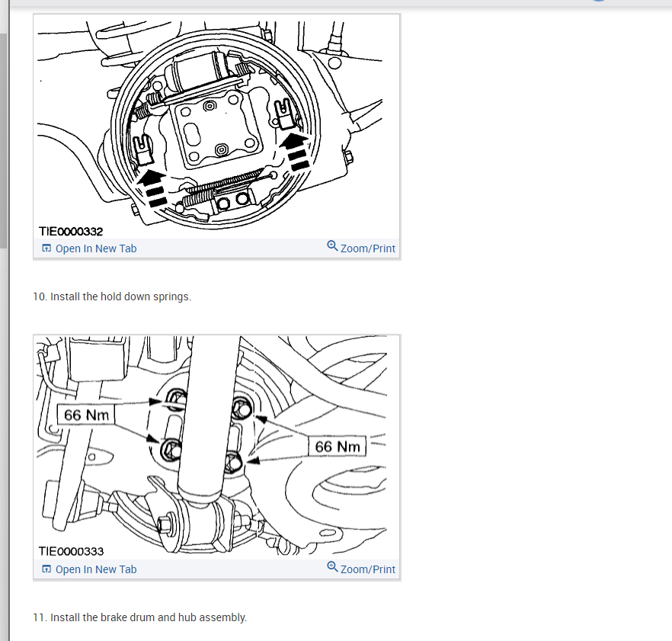Click the vertical scrollbar on the left edge

tap(3, 141)
